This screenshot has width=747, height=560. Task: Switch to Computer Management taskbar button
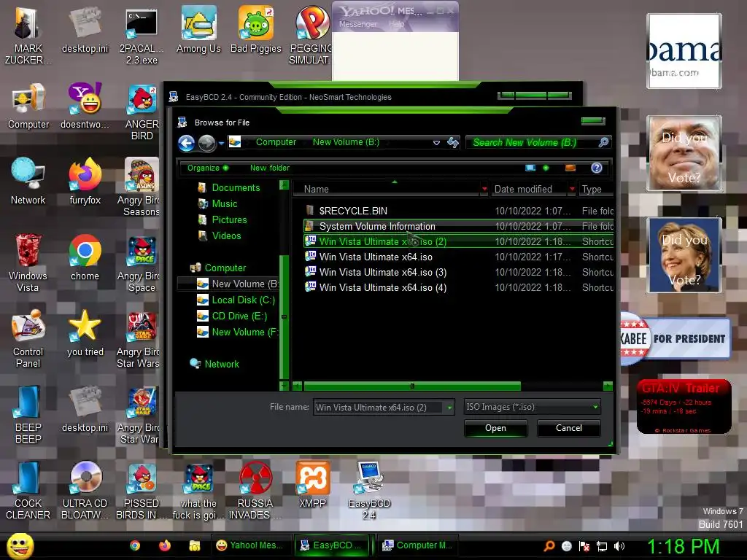click(x=418, y=545)
